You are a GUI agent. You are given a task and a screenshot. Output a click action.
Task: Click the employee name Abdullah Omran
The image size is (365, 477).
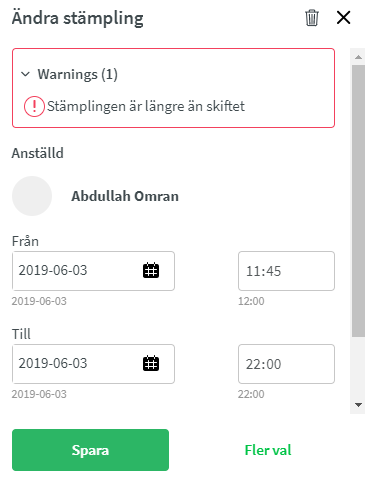[125, 196]
